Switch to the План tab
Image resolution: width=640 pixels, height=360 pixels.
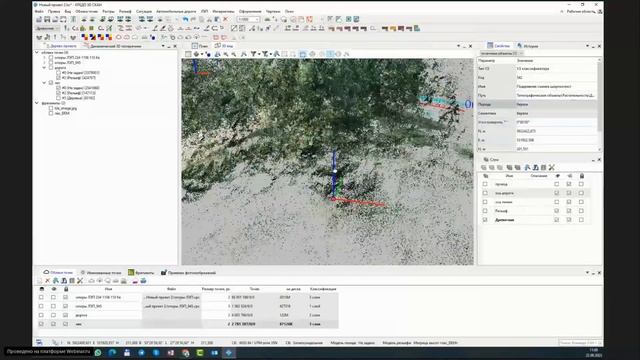point(200,46)
